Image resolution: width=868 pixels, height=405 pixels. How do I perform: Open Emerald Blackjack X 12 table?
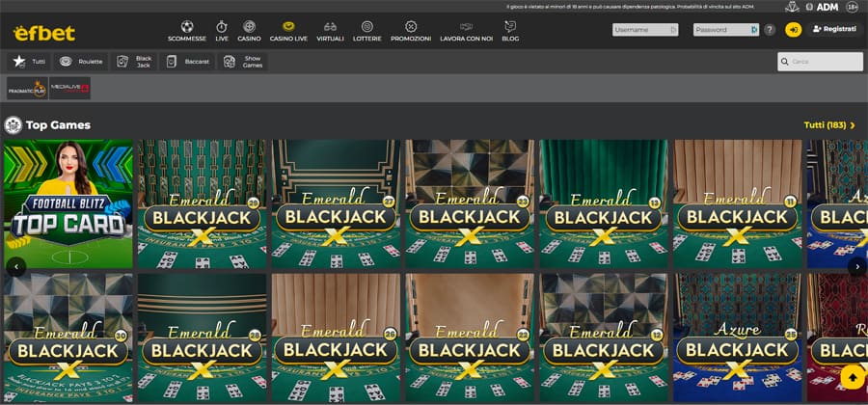(x=604, y=337)
